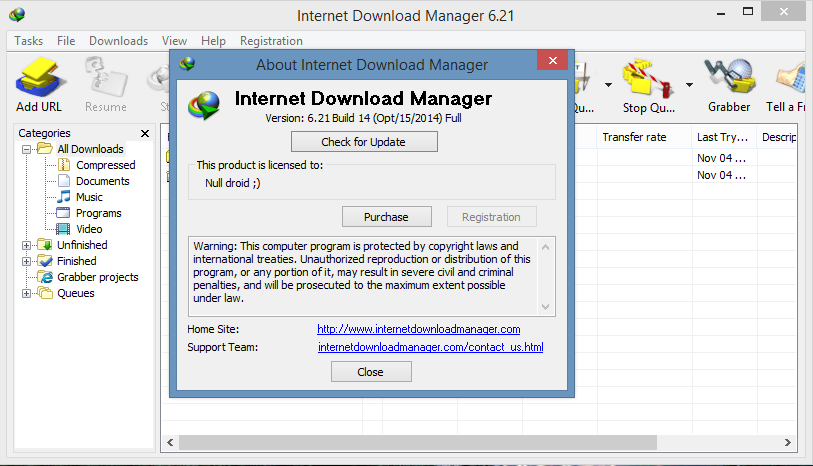This screenshot has height=466, width=813.
Task: Open the Start Queue dropdown arrow
Action: 608,84
